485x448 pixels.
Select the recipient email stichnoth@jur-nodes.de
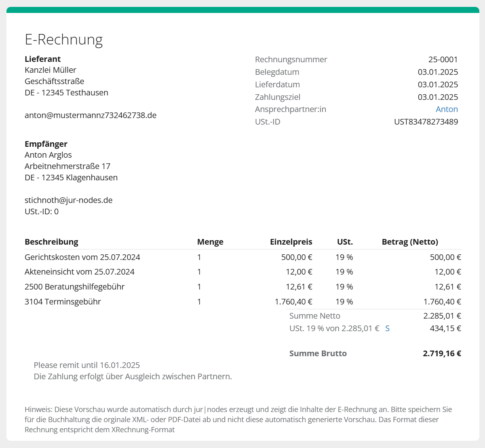(x=69, y=200)
